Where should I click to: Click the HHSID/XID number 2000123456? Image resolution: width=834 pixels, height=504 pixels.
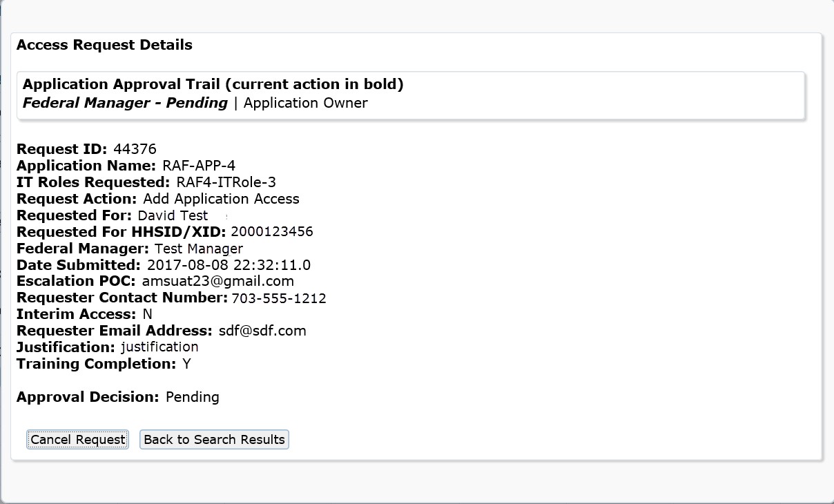[x=272, y=232]
